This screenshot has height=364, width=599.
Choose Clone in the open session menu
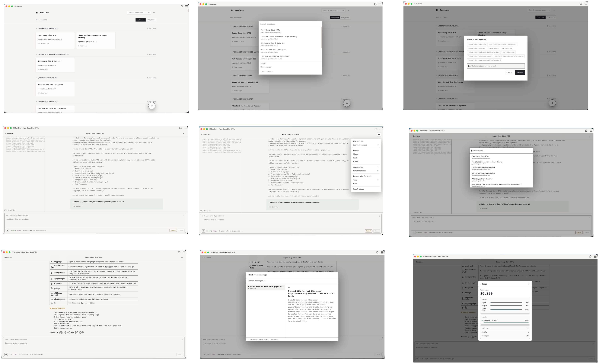coord(366,162)
